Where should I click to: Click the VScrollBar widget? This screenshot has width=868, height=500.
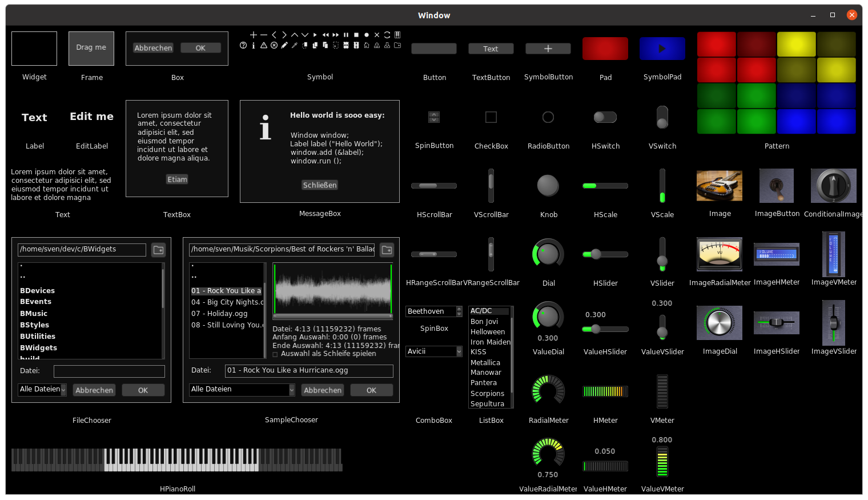491,186
